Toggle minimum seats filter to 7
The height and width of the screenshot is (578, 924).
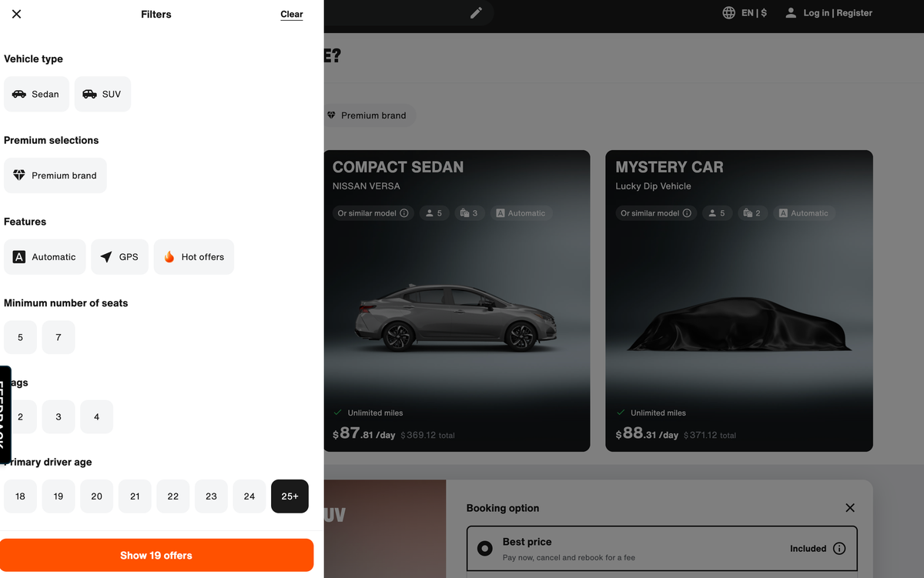59,337
